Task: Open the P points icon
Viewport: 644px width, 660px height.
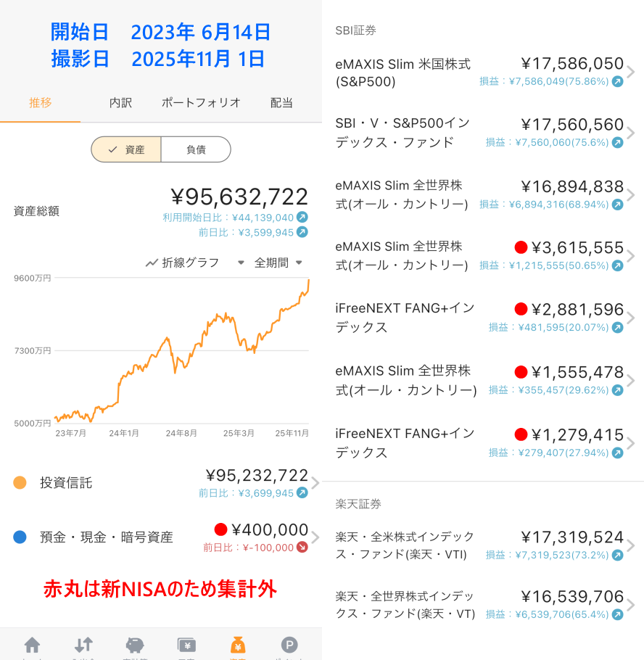Action: [289, 645]
